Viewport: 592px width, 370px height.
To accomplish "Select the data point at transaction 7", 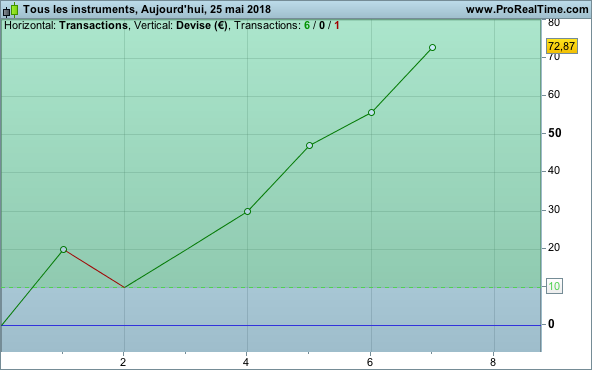I will tap(432, 48).
